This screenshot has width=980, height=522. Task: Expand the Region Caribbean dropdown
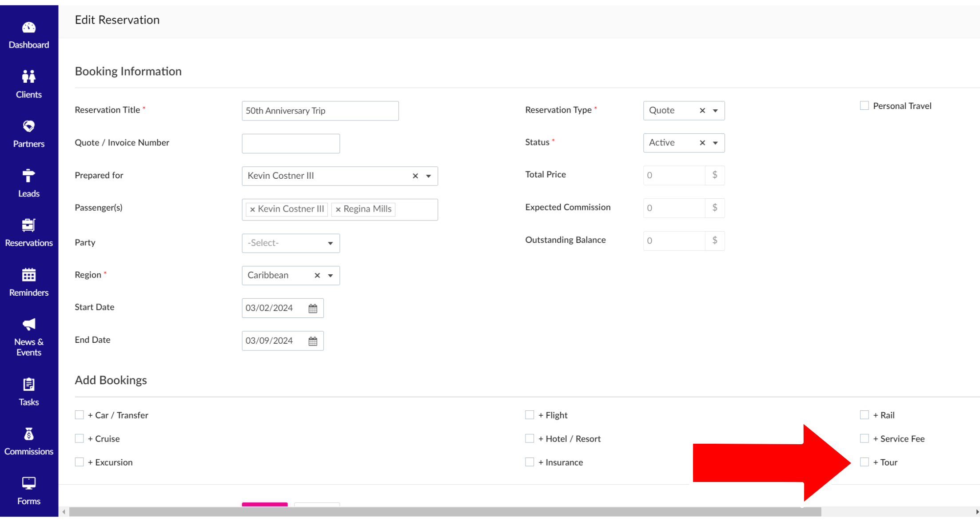click(330, 276)
